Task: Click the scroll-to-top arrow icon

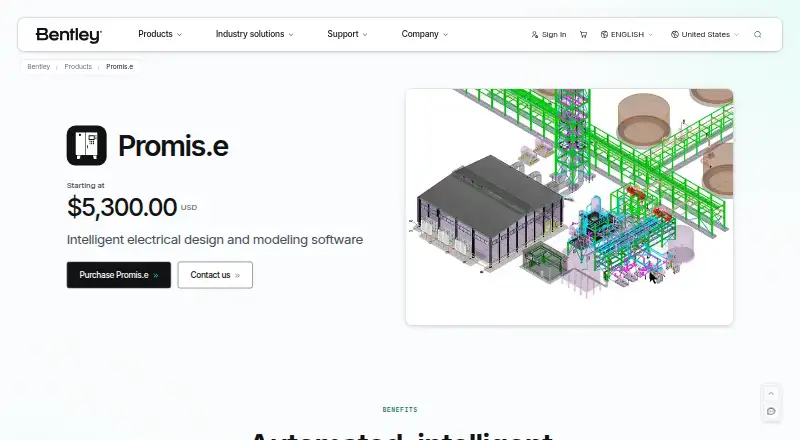Action: (x=771, y=394)
